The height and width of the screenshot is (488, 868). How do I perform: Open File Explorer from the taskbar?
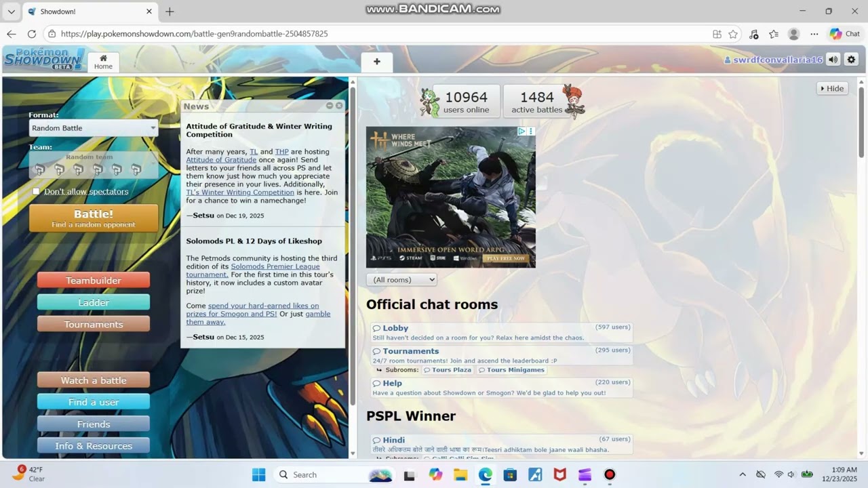[x=460, y=474]
